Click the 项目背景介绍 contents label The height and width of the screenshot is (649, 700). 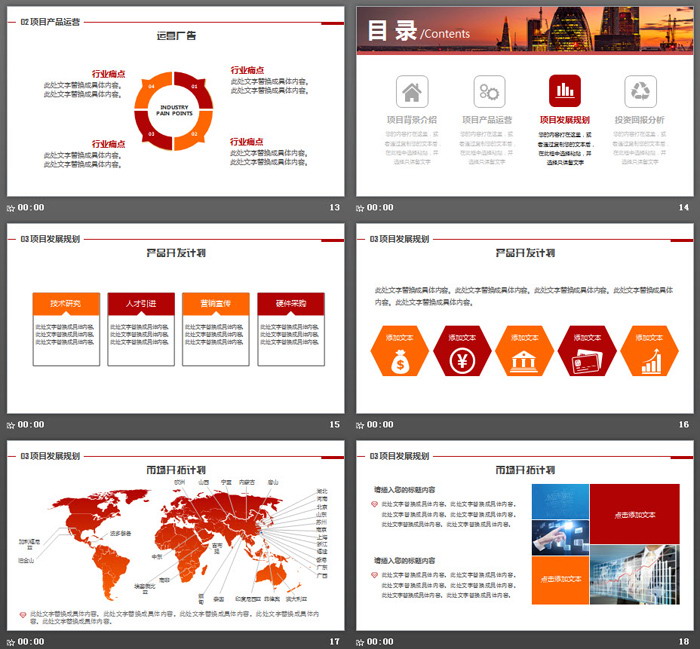(411, 120)
